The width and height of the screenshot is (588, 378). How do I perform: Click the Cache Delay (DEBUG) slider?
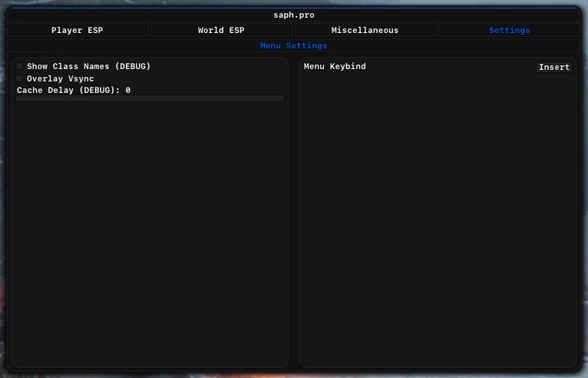(x=150, y=98)
